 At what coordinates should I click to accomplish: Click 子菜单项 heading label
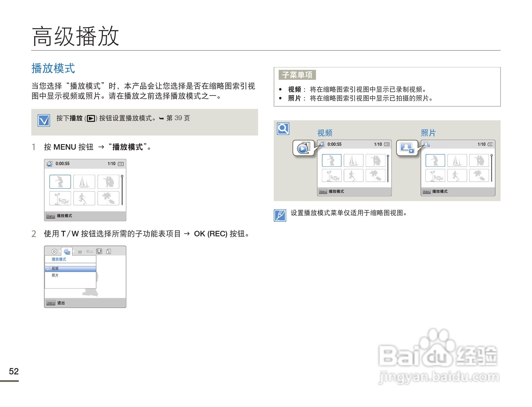tap(297, 75)
